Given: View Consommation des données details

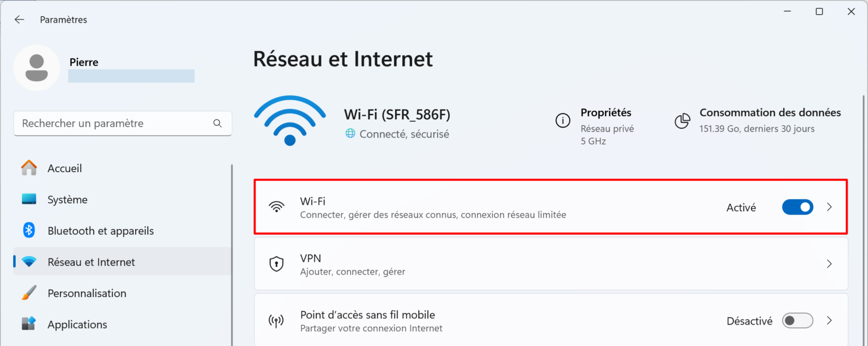Looking at the screenshot, I should pyautogui.click(x=770, y=112).
